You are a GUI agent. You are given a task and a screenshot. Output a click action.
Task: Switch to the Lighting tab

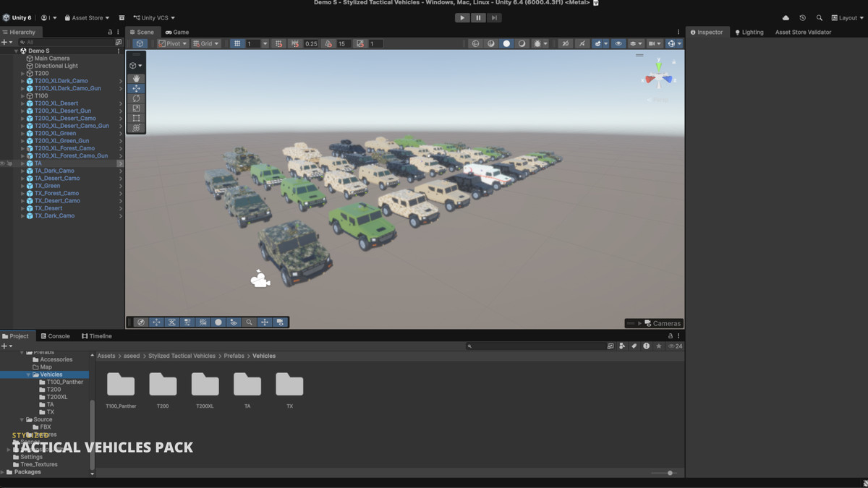click(749, 32)
